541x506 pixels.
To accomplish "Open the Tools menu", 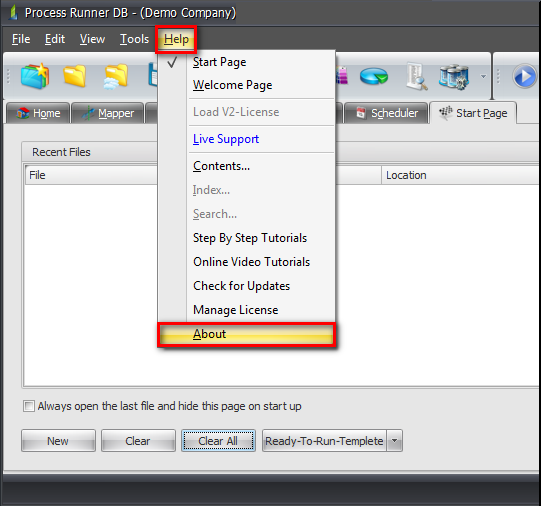I will [135, 39].
